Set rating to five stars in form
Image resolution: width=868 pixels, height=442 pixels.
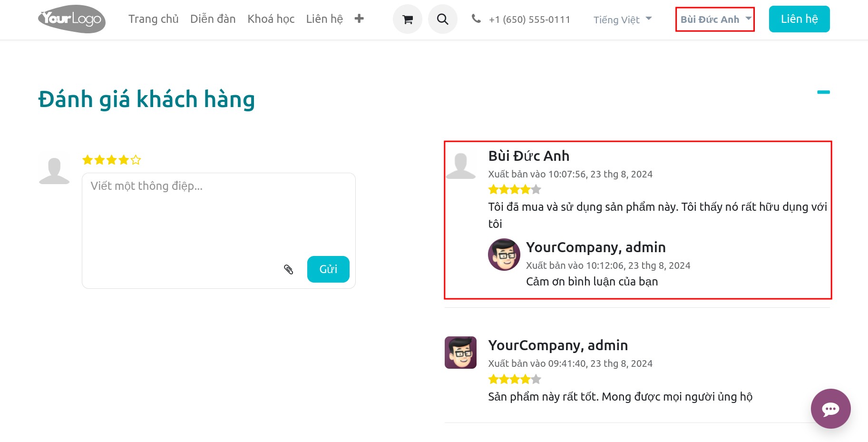pos(136,160)
